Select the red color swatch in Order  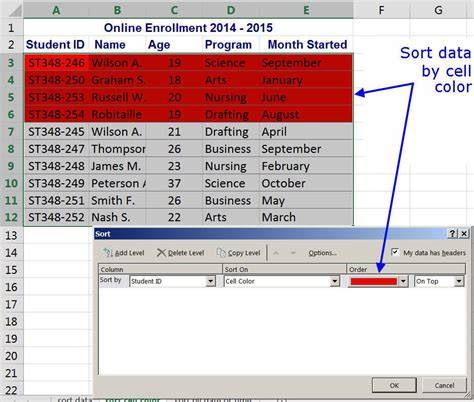coord(373,282)
